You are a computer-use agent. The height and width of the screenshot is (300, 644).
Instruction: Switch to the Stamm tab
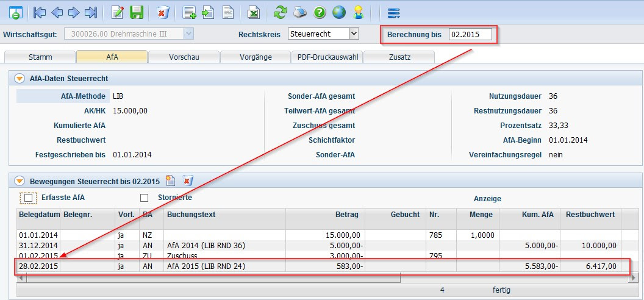(40, 57)
